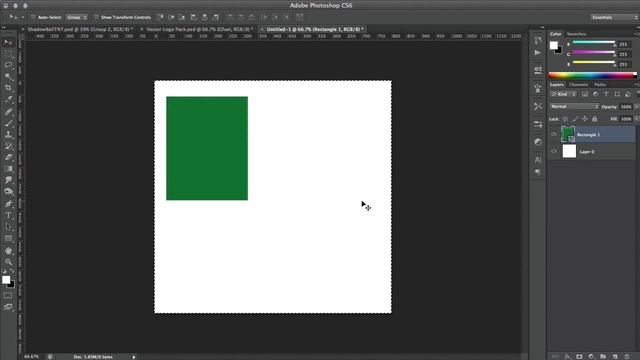Screen dimensions: 640x360
Task: Select the Clone Stamp tool
Action: pos(8,135)
